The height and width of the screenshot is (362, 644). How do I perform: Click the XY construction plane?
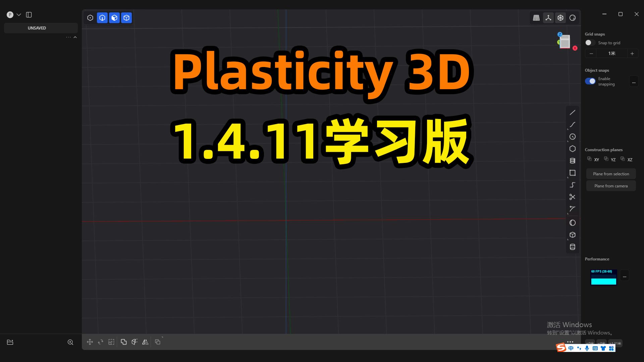[x=593, y=160]
